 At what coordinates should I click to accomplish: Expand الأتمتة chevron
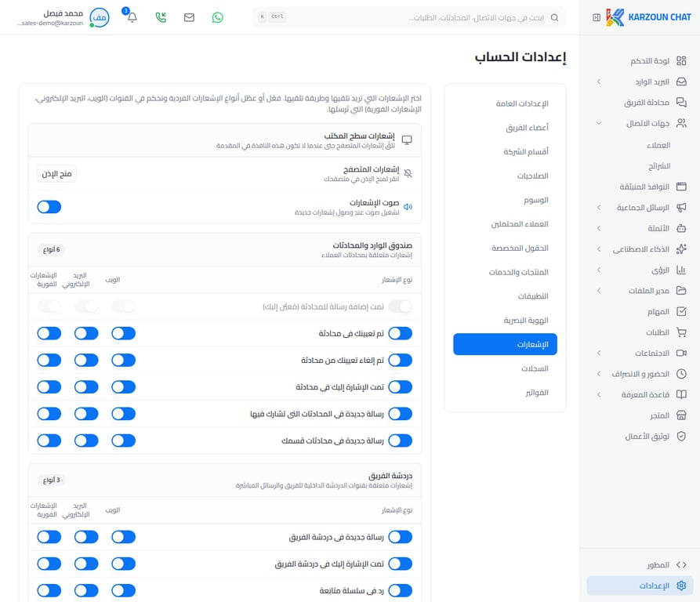tap(599, 228)
